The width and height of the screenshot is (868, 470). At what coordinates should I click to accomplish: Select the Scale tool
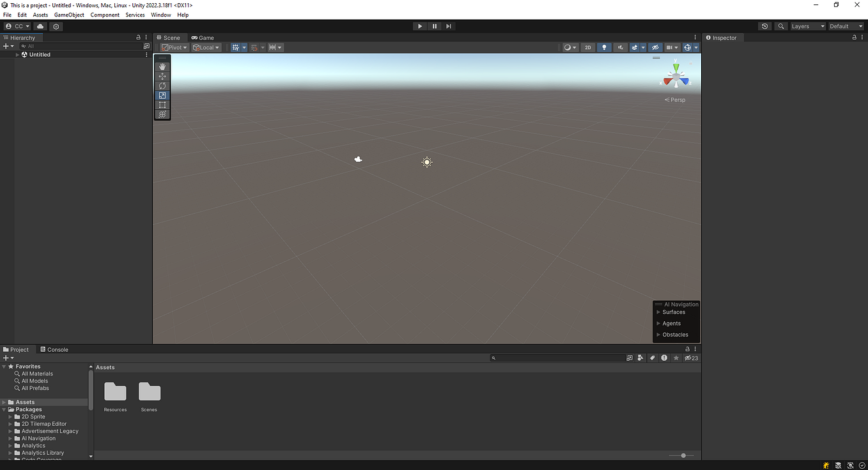pyautogui.click(x=162, y=95)
